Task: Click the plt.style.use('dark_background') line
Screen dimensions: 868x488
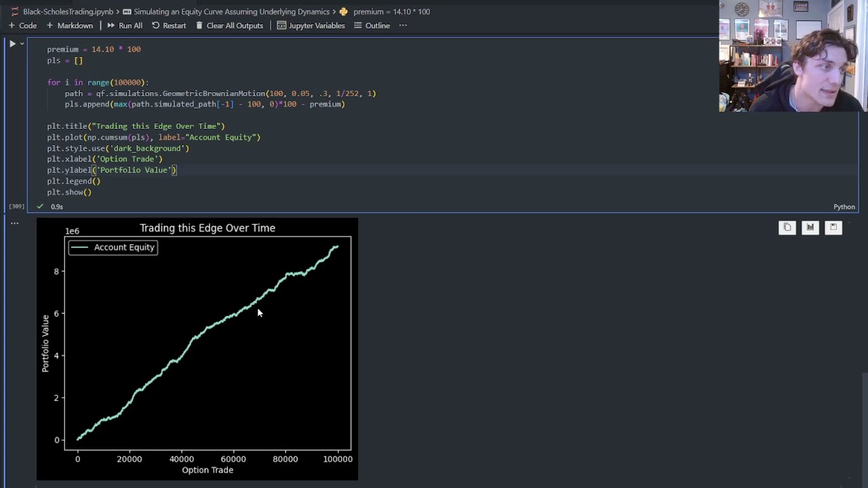Action: click(118, 148)
